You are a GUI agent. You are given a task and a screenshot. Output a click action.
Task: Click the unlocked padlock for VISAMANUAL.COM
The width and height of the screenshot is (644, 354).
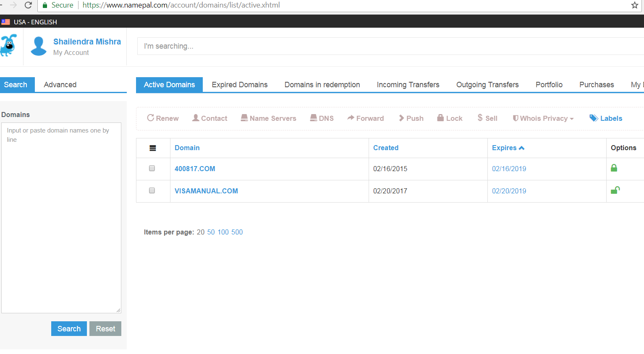tap(615, 190)
